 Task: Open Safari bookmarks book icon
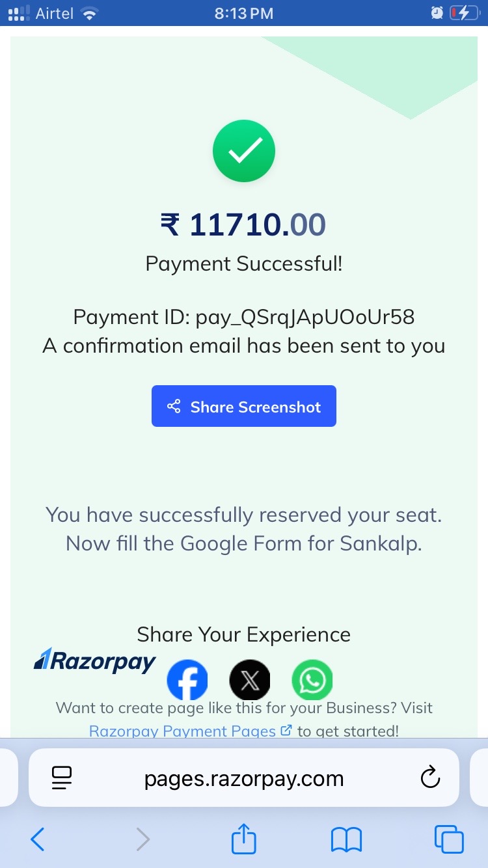(346, 839)
